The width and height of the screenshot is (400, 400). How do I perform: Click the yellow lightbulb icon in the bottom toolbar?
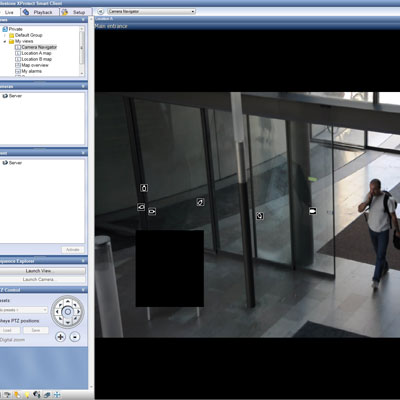click(27, 395)
